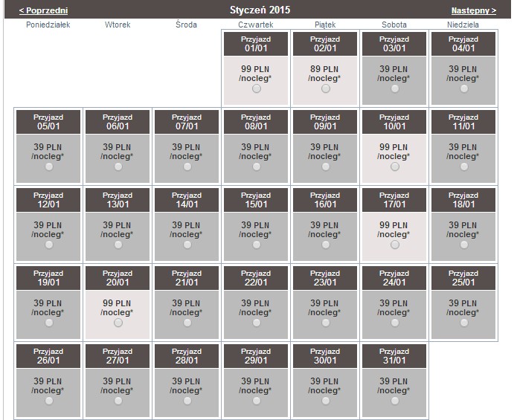
Task: Click the Przyjazd 05/01 date header
Action: pos(48,122)
